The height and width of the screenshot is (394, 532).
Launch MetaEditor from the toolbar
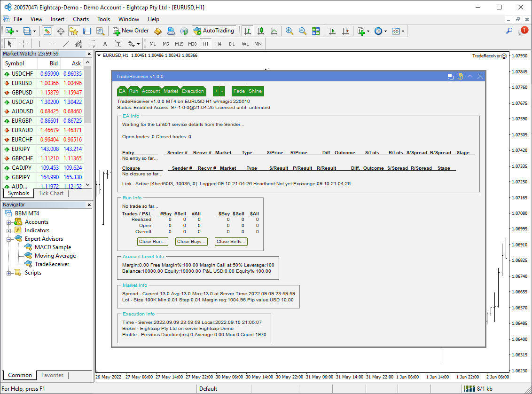coord(158,31)
